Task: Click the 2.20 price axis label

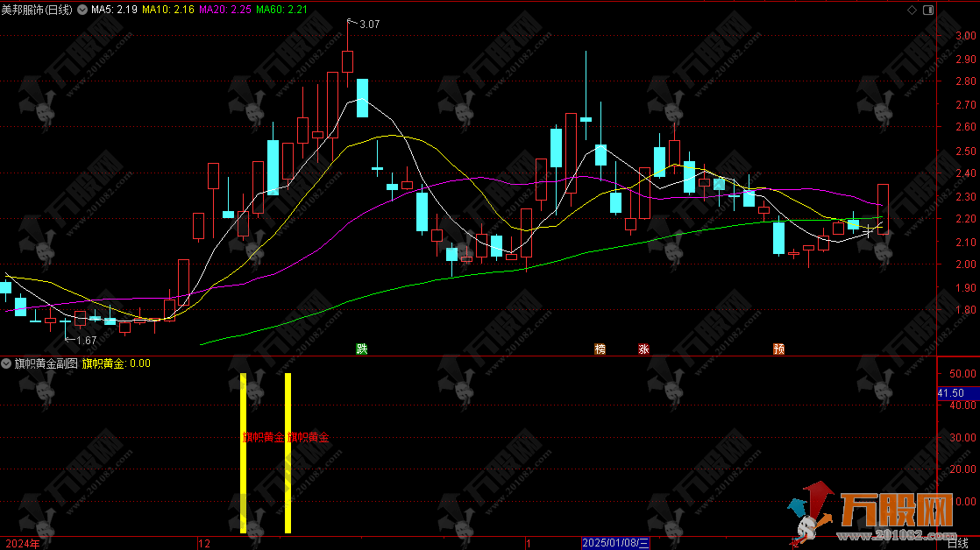Action: tap(966, 218)
